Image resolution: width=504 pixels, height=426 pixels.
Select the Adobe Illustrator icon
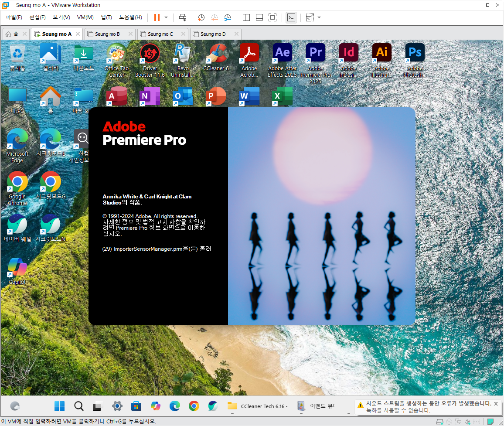381,61
